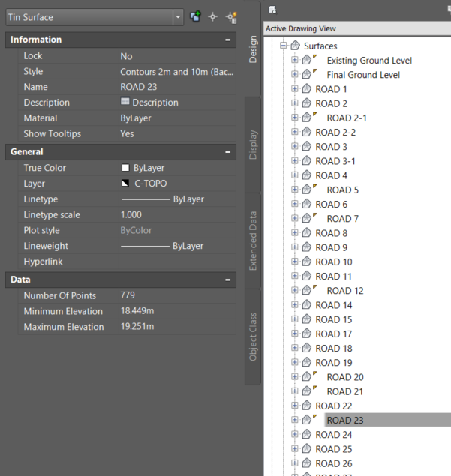Viewport: 451px width, 476px height.
Task: Click the ROAD 2 surface icon
Action: 307,103
